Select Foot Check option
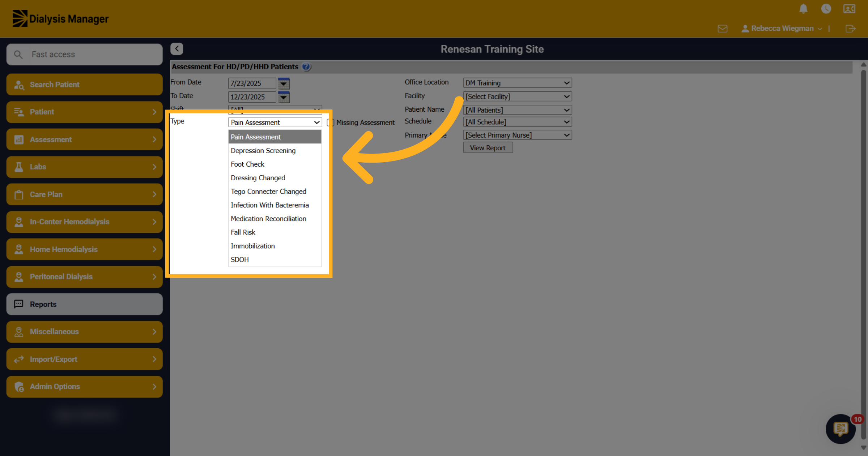Viewport: 868px width, 456px height. point(275,164)
